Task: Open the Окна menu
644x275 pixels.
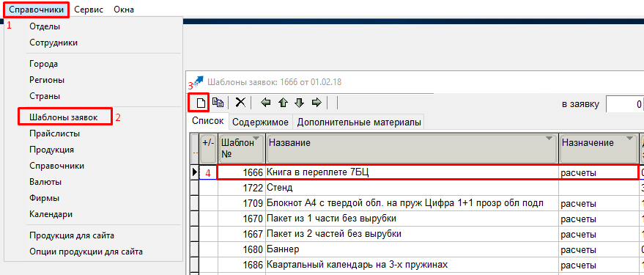Action: pos(124,10)
